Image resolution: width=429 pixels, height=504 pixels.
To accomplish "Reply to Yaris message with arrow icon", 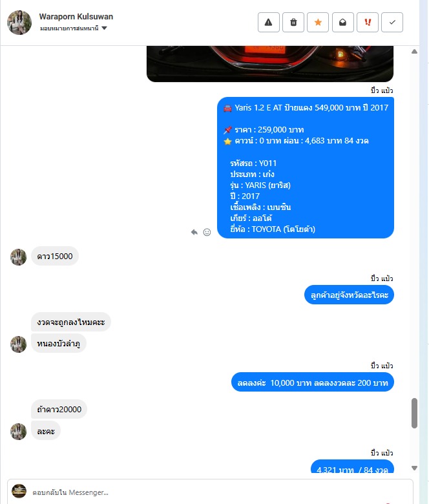I will (194, 232).
